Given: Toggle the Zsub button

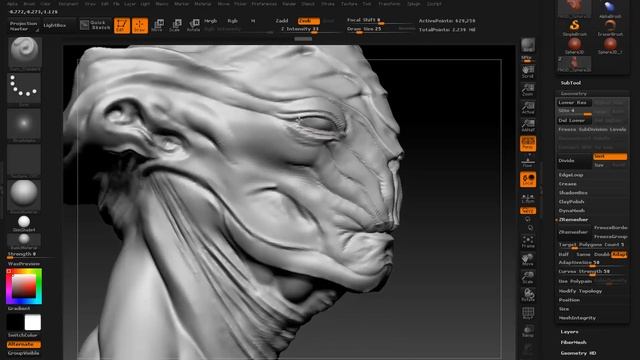Looking at the screenshot, I should pyautogui.click(x=309, y=20).
